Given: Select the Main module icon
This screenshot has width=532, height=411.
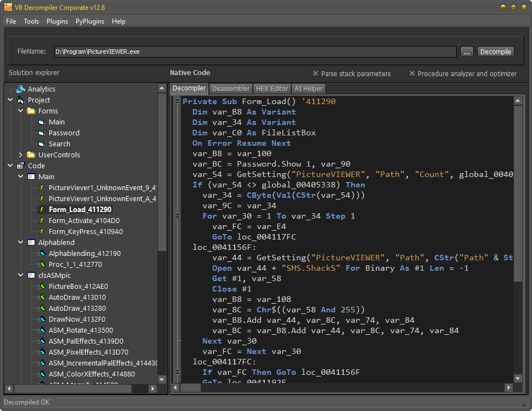Looking at the screenshot, I should tap(31, 176).
